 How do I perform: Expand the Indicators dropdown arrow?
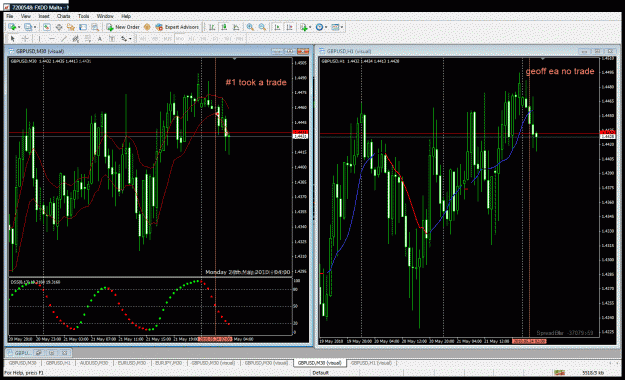tap(310, 27)
